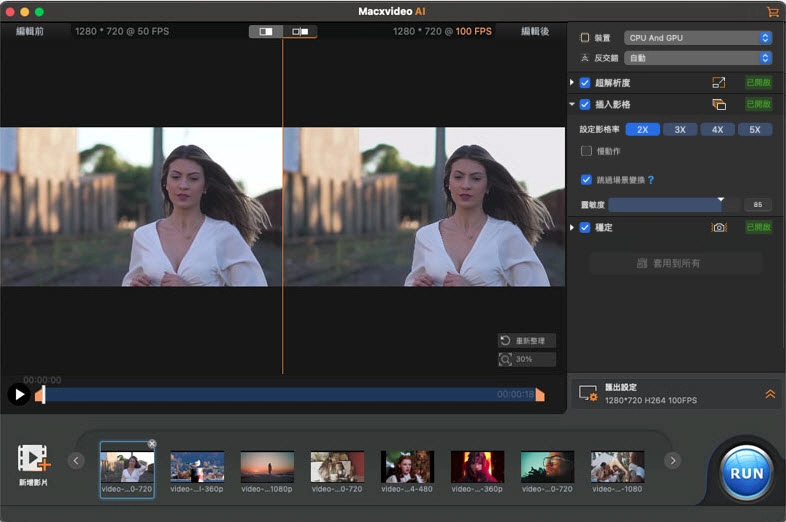Click the 靈敏度 sensitivity slider
This screenshot has height=522, width=786.
[x=665, y=204]
